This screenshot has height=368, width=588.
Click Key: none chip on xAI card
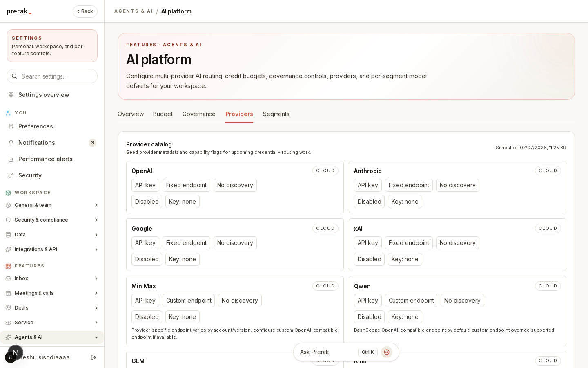click(x=405, y=259)
